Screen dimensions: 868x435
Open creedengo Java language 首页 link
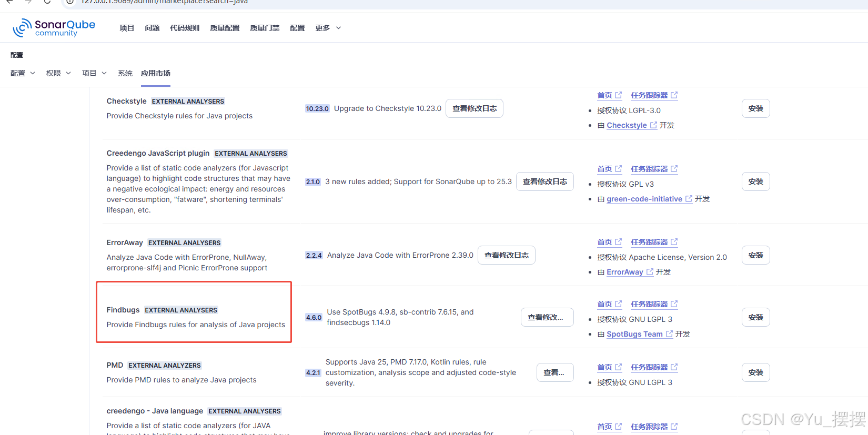pyautogui.click(x=610, y=427)
